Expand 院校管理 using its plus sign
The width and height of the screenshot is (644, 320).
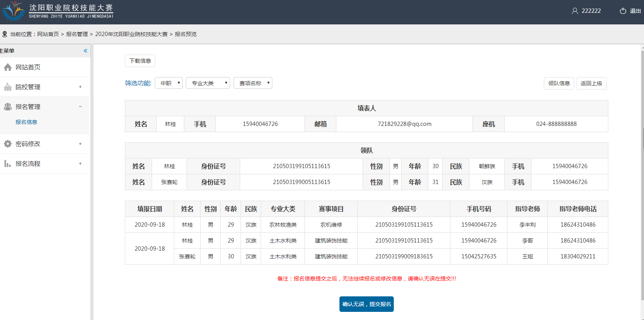80,87
